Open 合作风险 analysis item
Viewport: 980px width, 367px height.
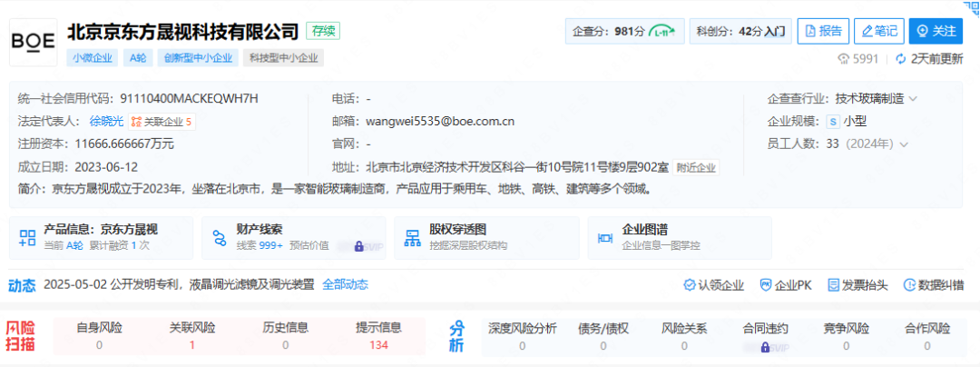(927, 336)
